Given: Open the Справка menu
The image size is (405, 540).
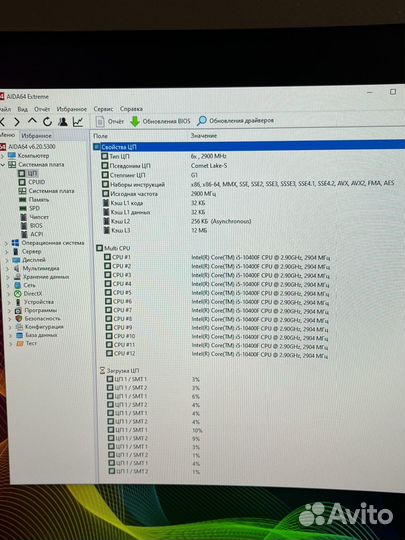Looking at the screenshot, I should point(131,109).
